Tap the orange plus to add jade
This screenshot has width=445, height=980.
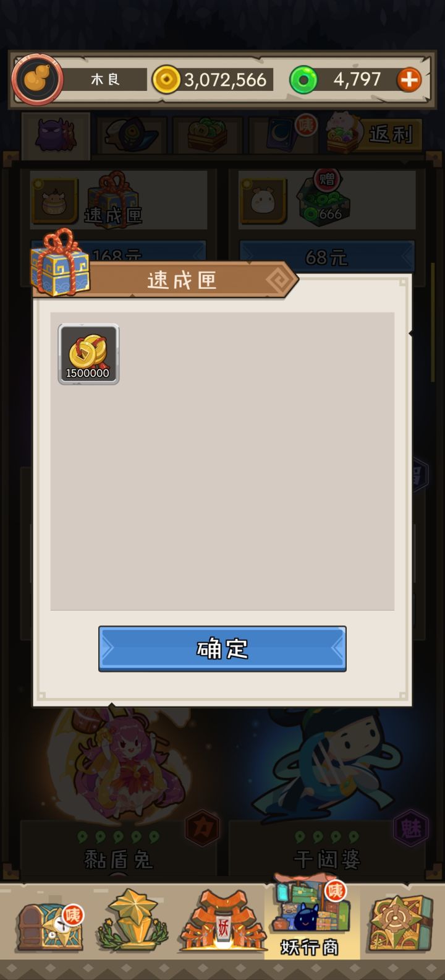pos(409,80)
